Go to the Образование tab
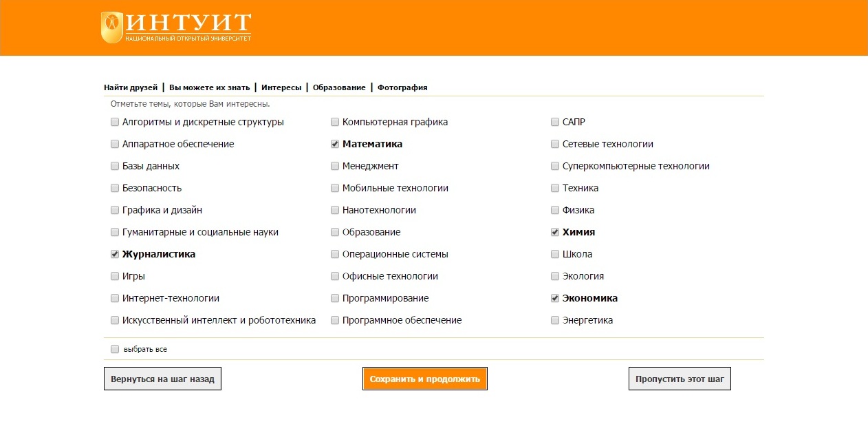Viewport: 868px width, 433px height. click(x=339, y=87)
